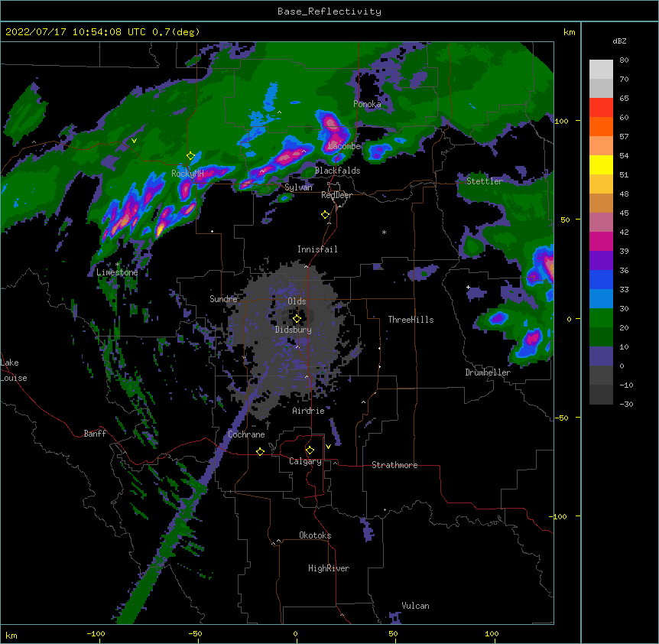The height and width of the screenshot is (644, 659).
Task: Click the yellow diamond marker above Calgary label
Action: [x=310, y=450]
